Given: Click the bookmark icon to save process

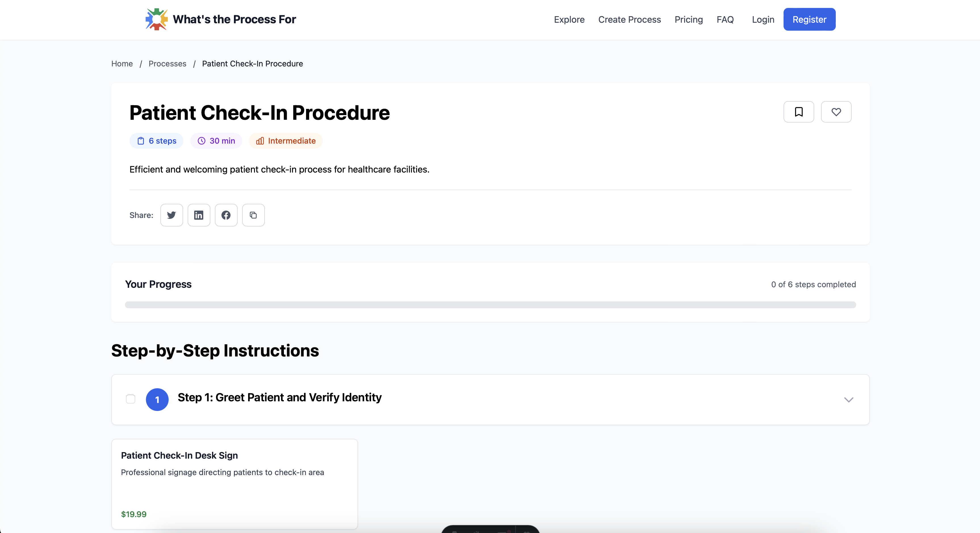Looking at the screenshot, I should [x=799, y=112].
